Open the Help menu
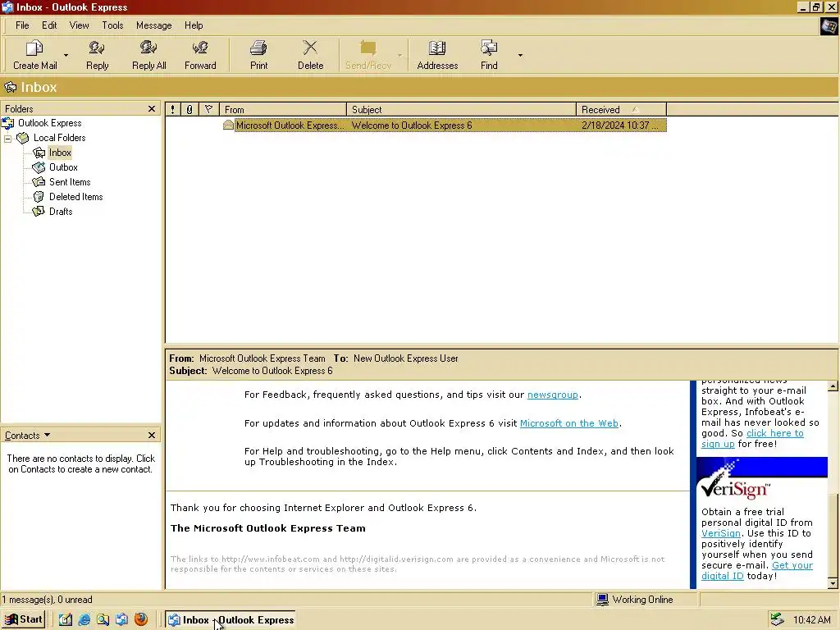 pos(194,25)
